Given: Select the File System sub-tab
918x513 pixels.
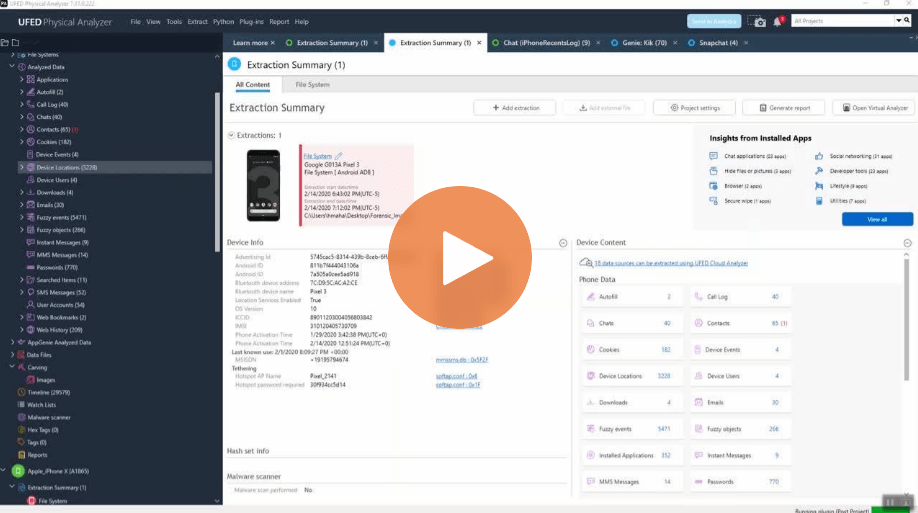Looking at the screenshot, I should 312,85.
